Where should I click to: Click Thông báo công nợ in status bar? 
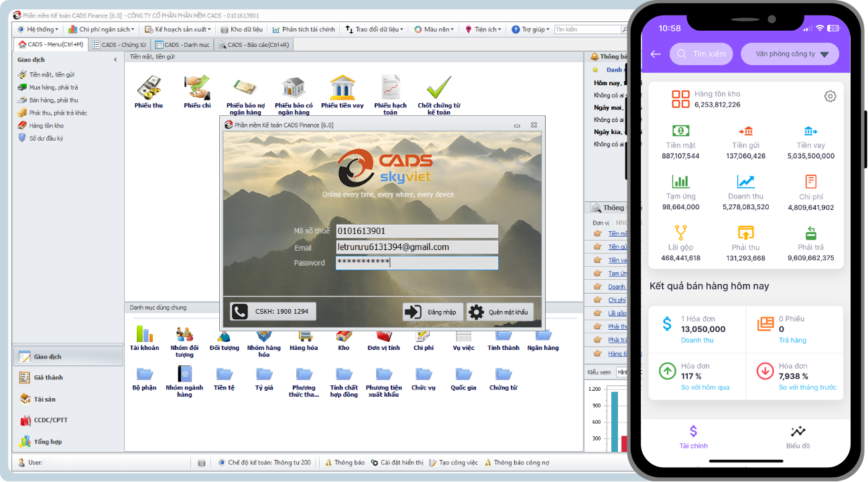point(517,463)
